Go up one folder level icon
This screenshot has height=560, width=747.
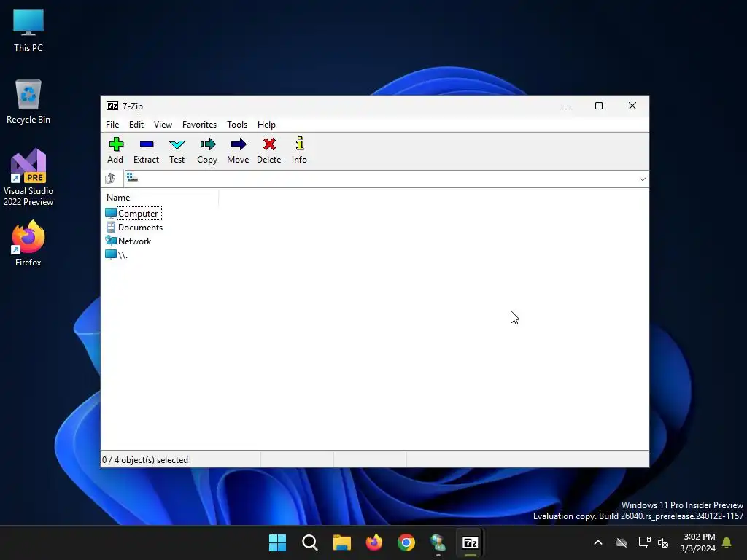coord(110,179)
